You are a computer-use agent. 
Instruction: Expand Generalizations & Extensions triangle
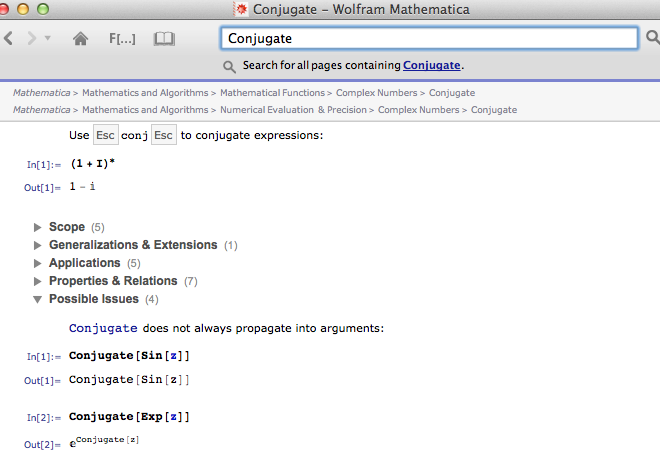(x=37, y=245)
